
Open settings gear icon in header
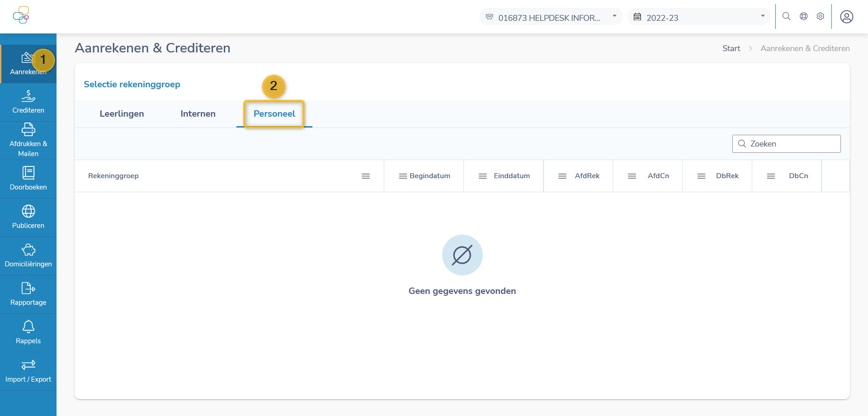tap(820, 16)
